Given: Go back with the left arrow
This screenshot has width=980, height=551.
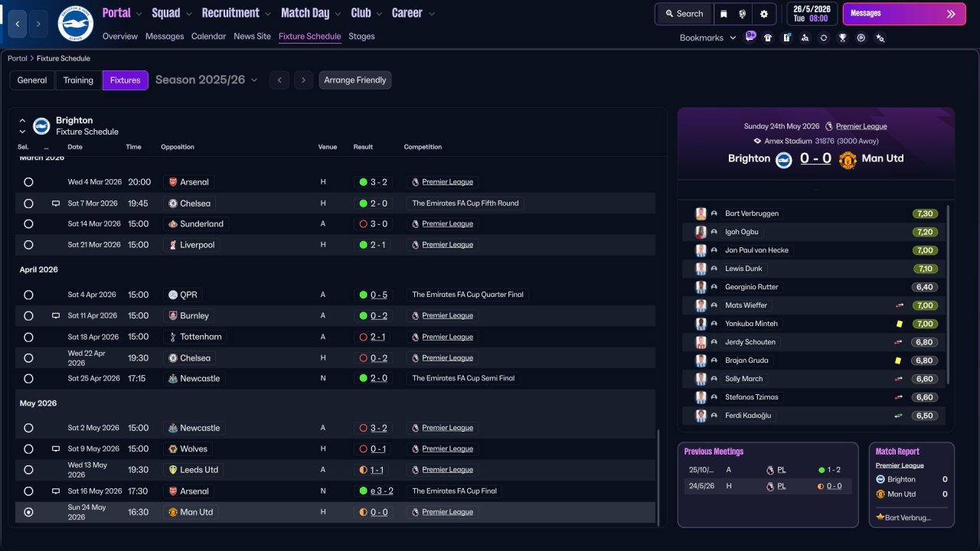Looking at the screenshot, I should 18,24.
